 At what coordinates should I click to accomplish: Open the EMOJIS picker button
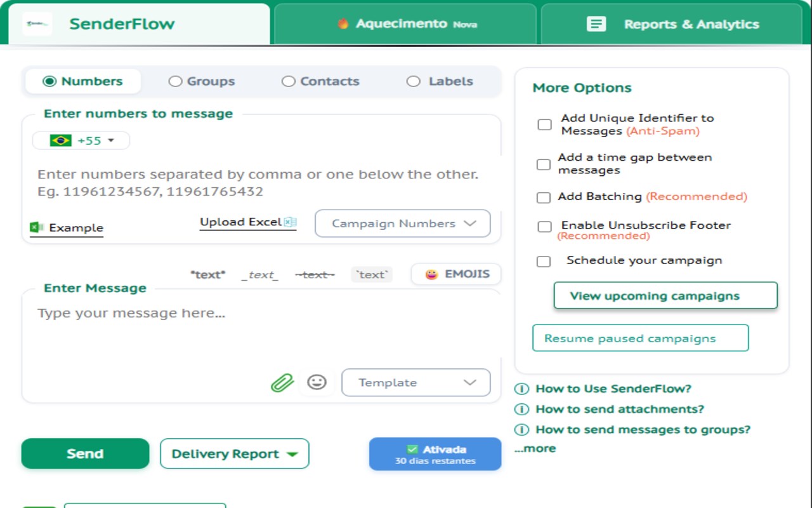tap(456, 274)
